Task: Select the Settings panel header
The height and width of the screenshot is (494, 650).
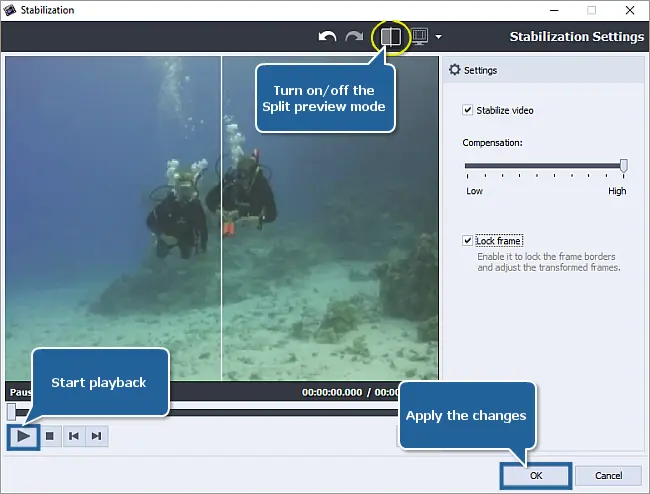Action: 540,71
